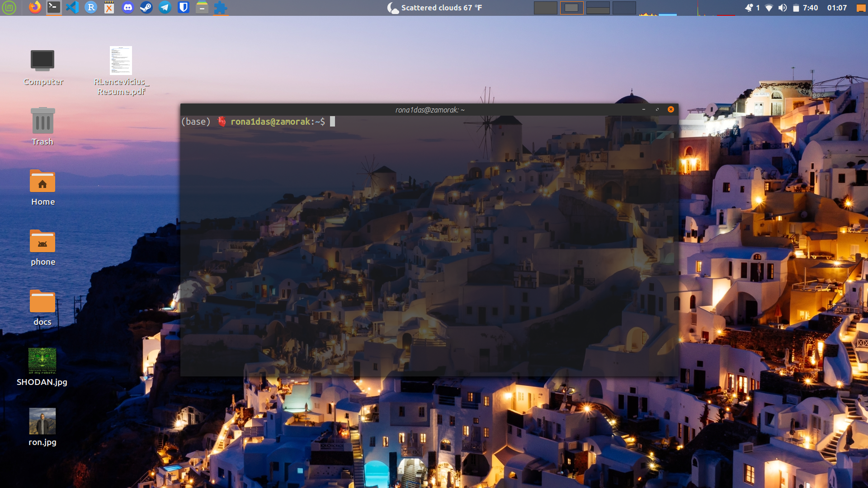Open the Scattered clouds weather applet
The width and height of the screenshot is (868, 488).
pos(435,8)
